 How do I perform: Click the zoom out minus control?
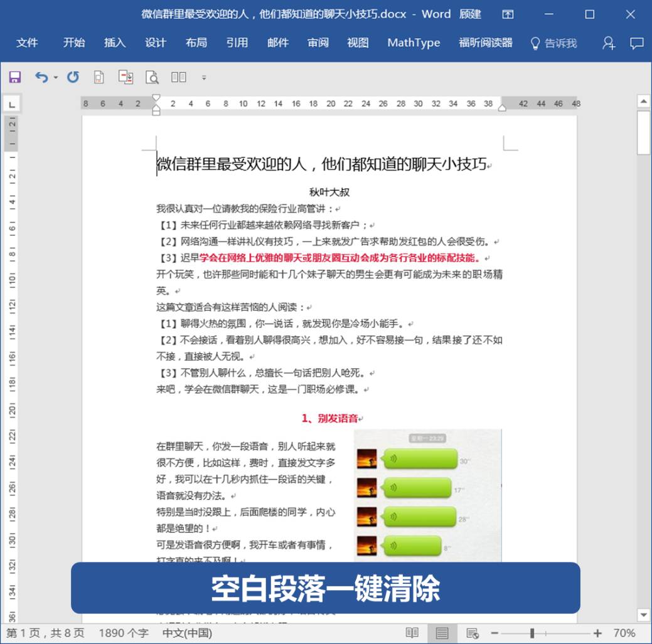tap(494, 633)
